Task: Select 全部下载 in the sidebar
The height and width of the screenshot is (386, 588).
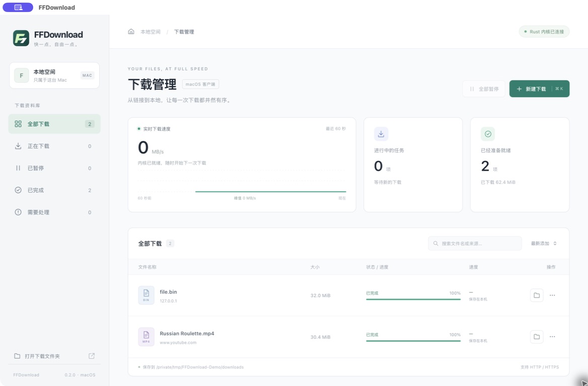Action: click(54, 124)
